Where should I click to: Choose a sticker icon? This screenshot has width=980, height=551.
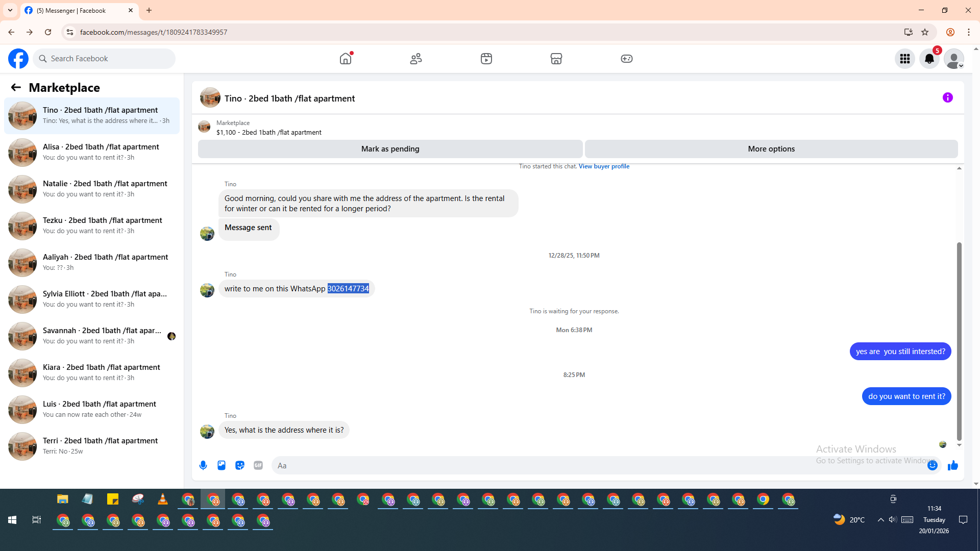click(x=240, y=465)
